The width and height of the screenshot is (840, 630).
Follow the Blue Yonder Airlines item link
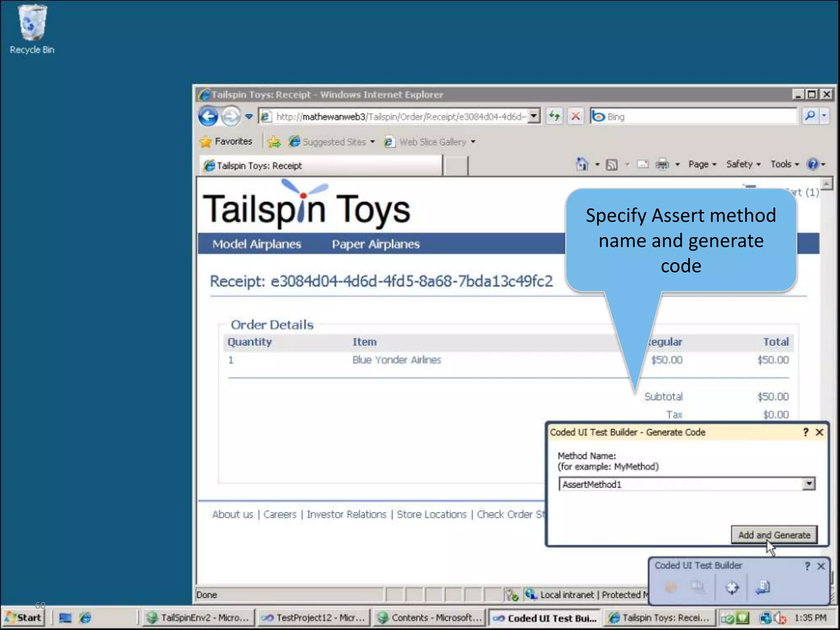point(396,360)
